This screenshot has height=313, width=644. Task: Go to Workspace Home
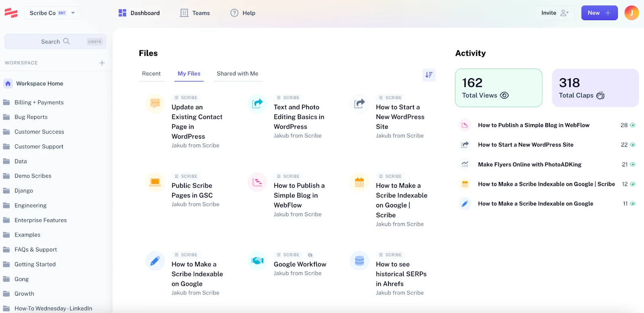39,83
